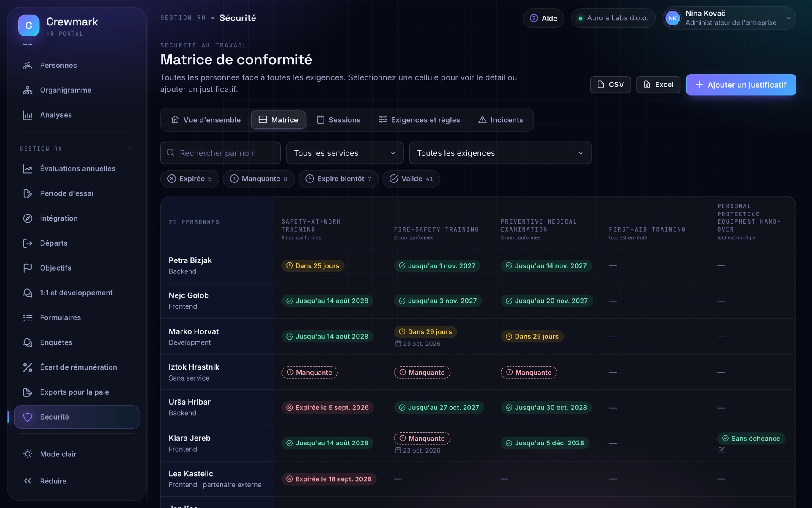Image resolution: width=812 pixels, height=508 pixels.
Task: Open the Aurora Labs d.o.o. company selector
Action: point(613,18)
